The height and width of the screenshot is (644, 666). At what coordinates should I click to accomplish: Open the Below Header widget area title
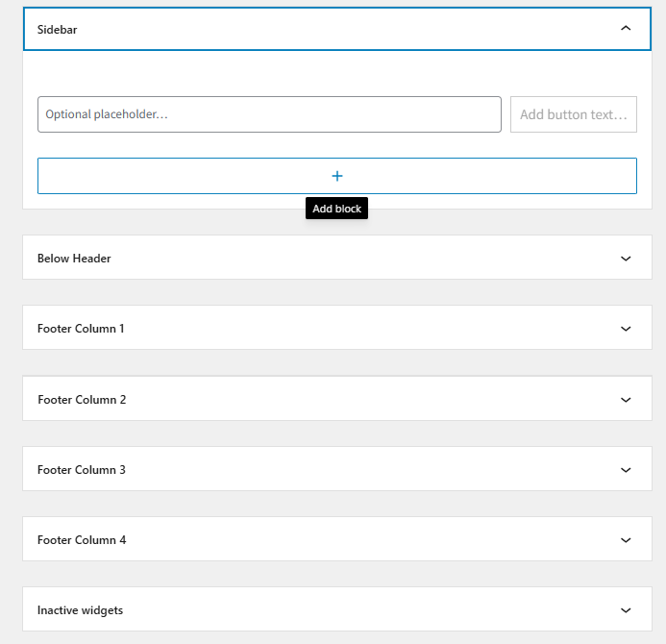click(74, 259)
